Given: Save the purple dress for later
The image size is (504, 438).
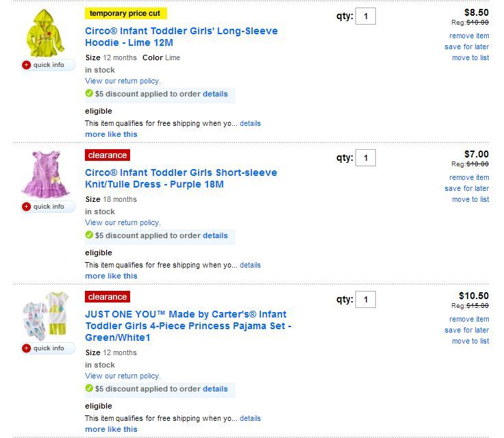Looking at the screenshot, I should pos(466,188).
